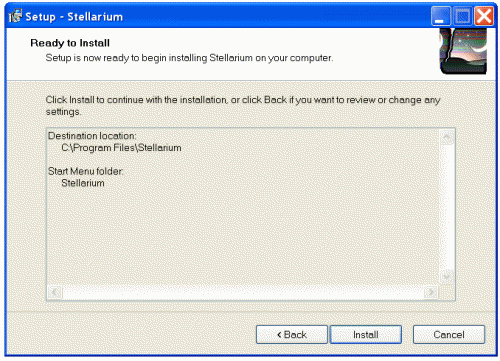
Task: Click the horizontal scrollbar track of summary box
Action: [243, 292]
